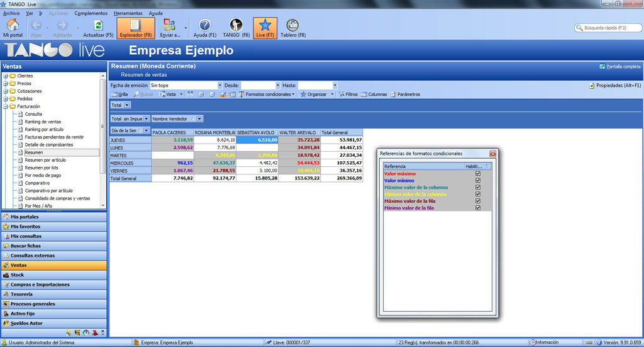Click the Información status bar icon
Screen dimensions: 644x347
(x=532, y=343)
